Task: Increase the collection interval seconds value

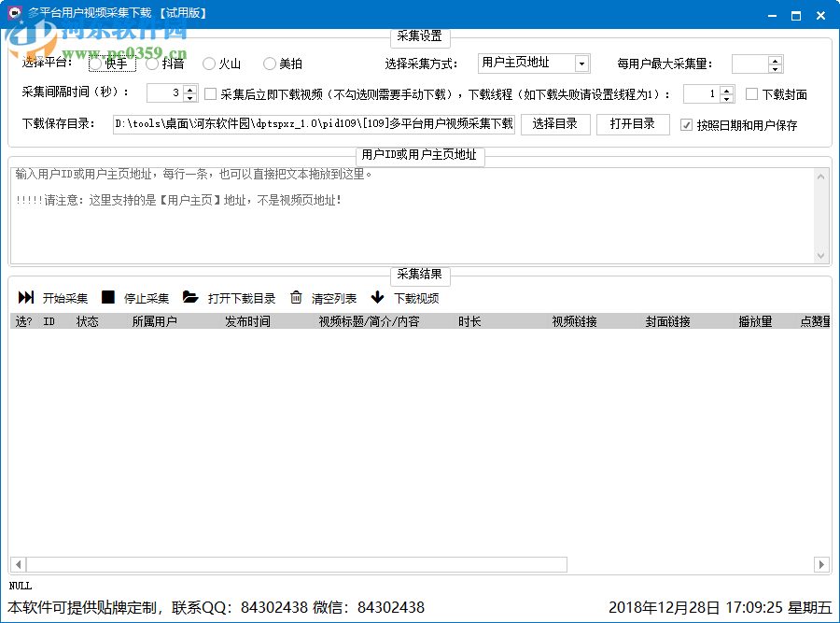Action: pyautogui.click(x=189, y=89)
